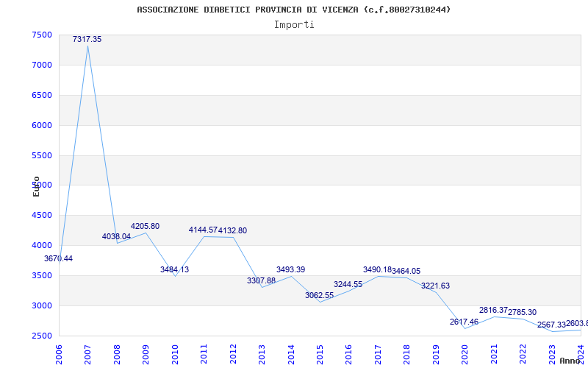Select data label 3484.13

pyautogui.click(x=174, y=269)
